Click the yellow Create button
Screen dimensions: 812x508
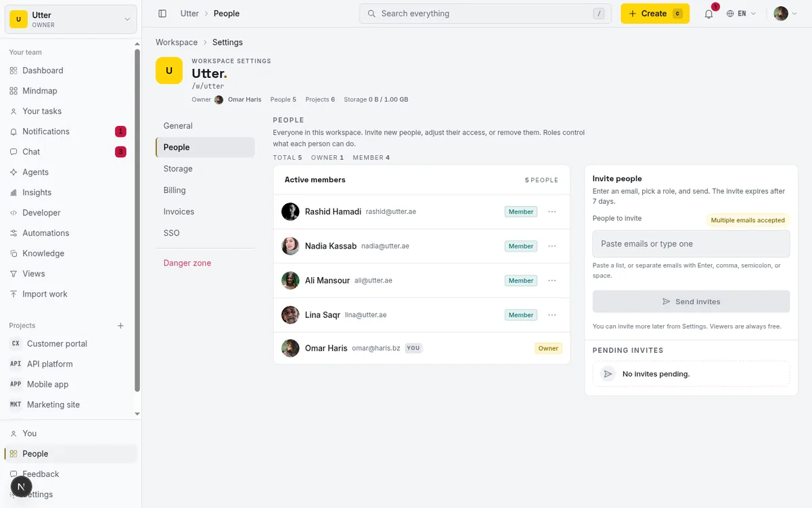[655, 14]
